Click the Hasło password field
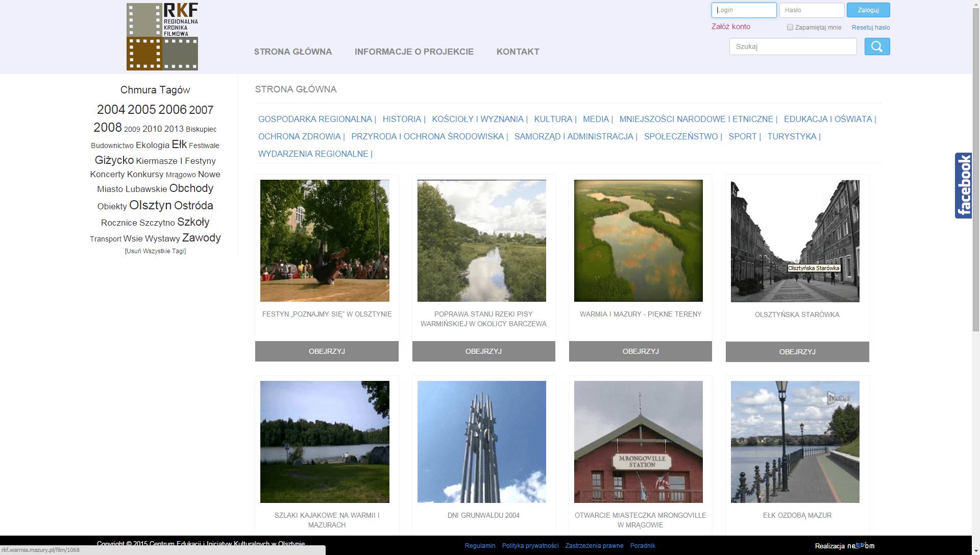980x555 pixels. (812, 10)
